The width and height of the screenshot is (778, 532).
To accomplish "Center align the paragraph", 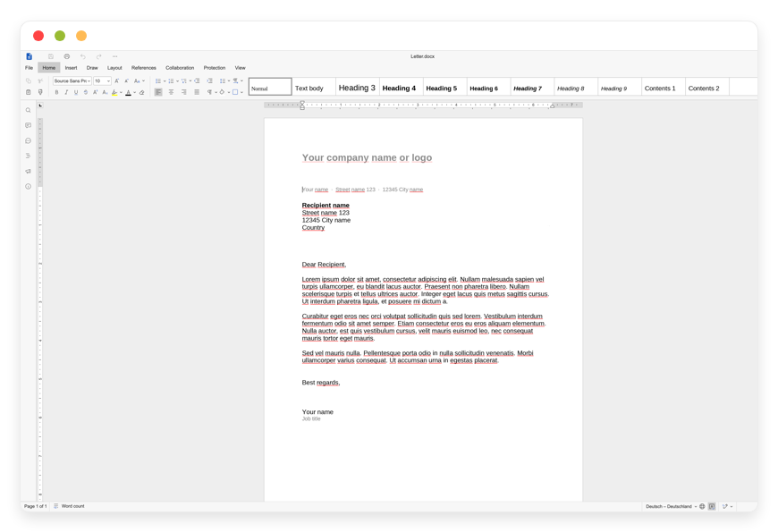I will [x=171, y=92].
